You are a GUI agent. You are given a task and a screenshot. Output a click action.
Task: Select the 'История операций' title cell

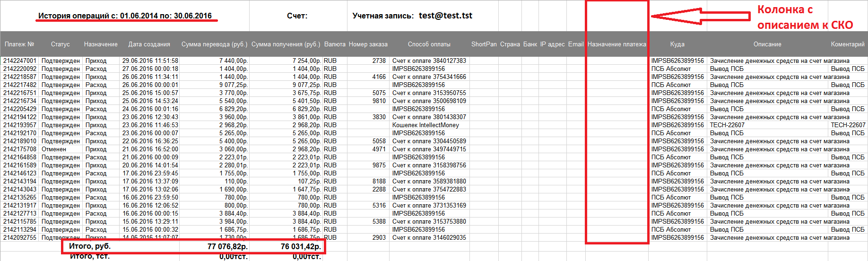tap(125, 16)
